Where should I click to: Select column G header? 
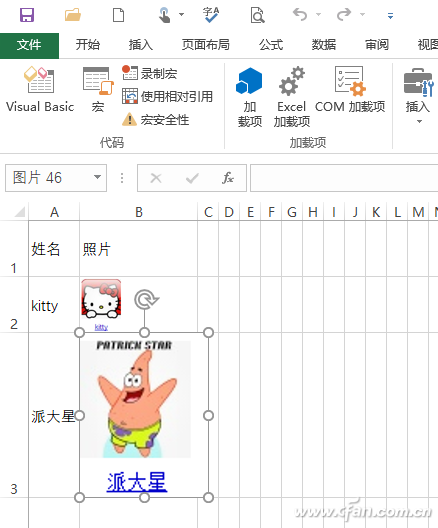(292, 212)
